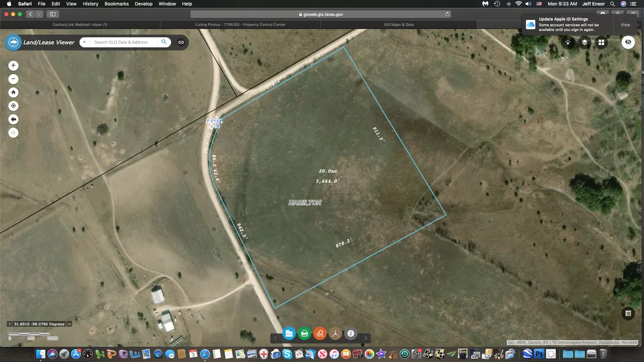Click View on Apple ID notification

pyautogui.click(x=625, y=25)
